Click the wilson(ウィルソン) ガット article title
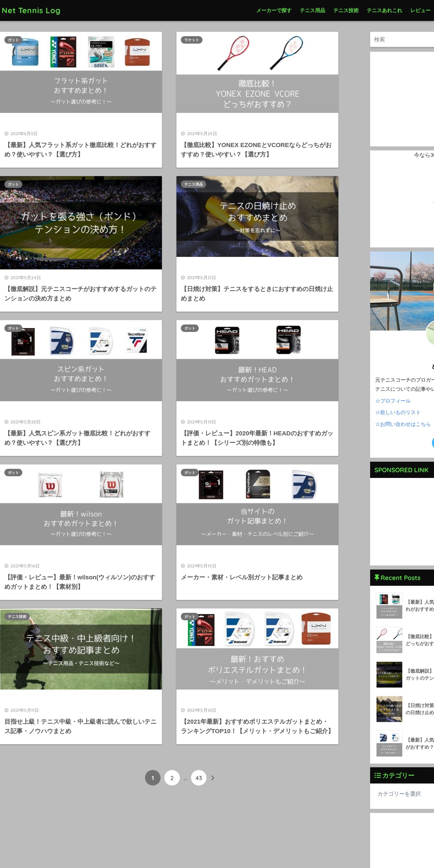The width and height of the screenshot is (434, 868). coord(80,582)
